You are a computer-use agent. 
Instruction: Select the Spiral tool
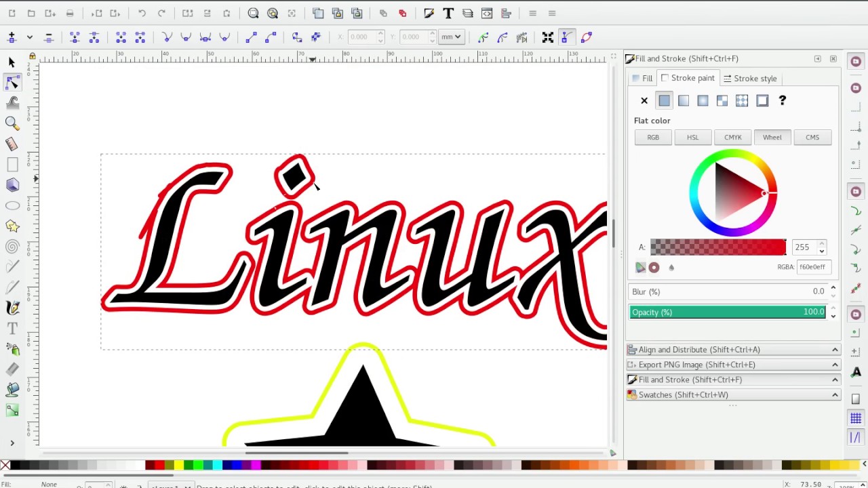[12, 247]
